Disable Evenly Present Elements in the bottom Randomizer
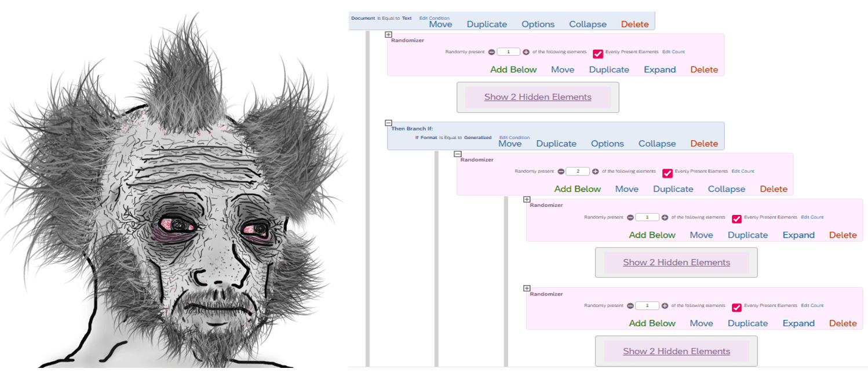Image resolution: width=868 pixels, height=376 pixels. 737,308
